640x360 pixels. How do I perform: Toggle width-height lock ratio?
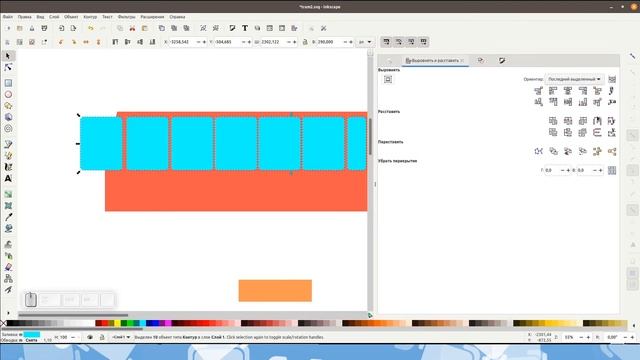pyautogui.click(x=305, y=42)
